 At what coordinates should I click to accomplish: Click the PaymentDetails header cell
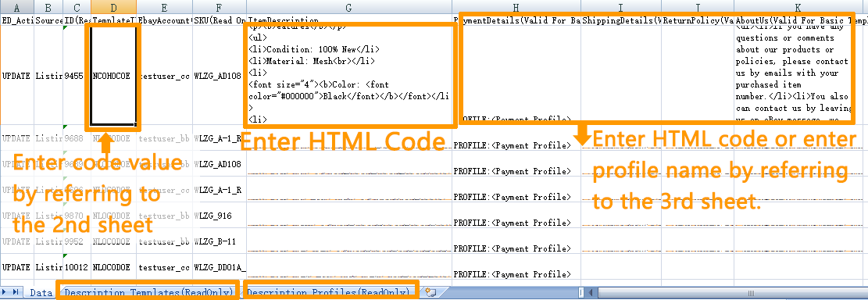(x=516, y=20)
